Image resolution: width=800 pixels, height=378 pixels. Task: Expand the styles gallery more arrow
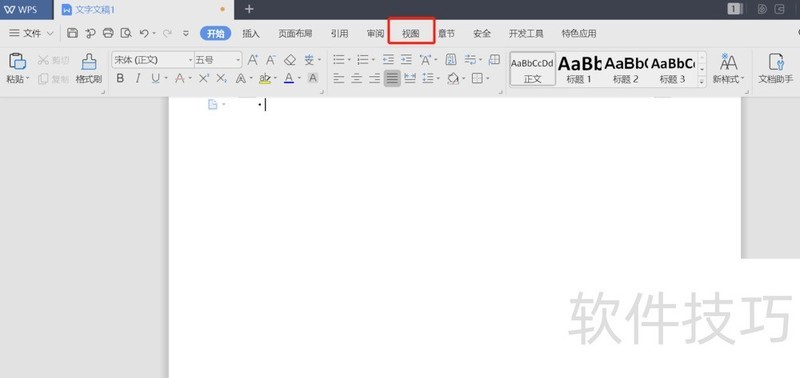tap(702, 81)
